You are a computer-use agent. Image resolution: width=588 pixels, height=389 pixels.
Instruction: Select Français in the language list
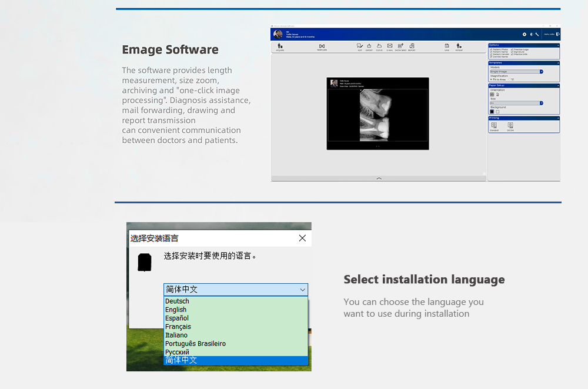[x=178, y=327]
